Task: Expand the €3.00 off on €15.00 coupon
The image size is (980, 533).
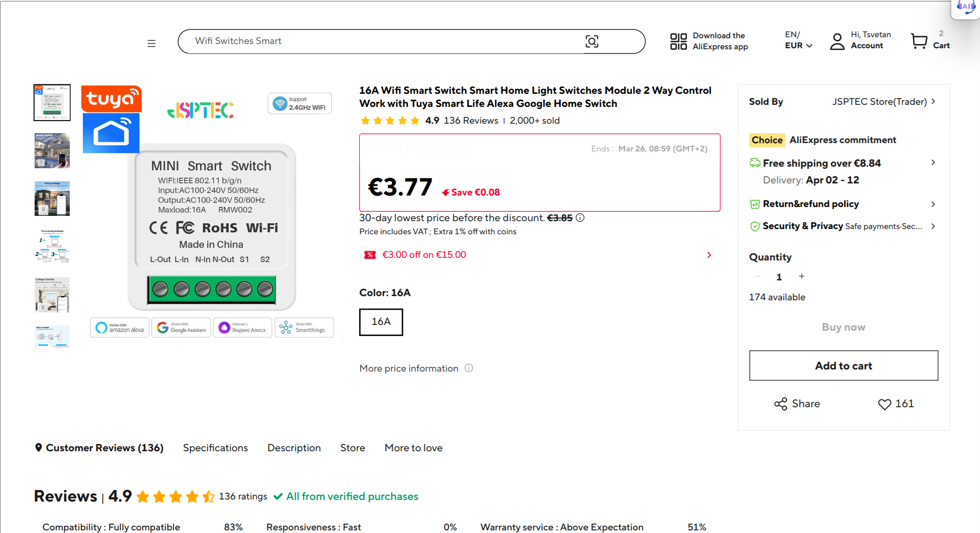Action: coord(709,255)
